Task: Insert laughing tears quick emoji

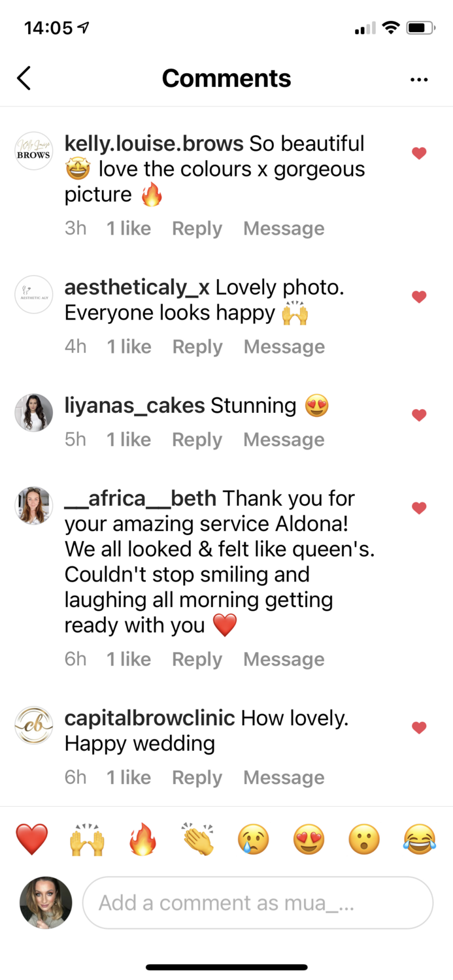Action: (420, 840)
